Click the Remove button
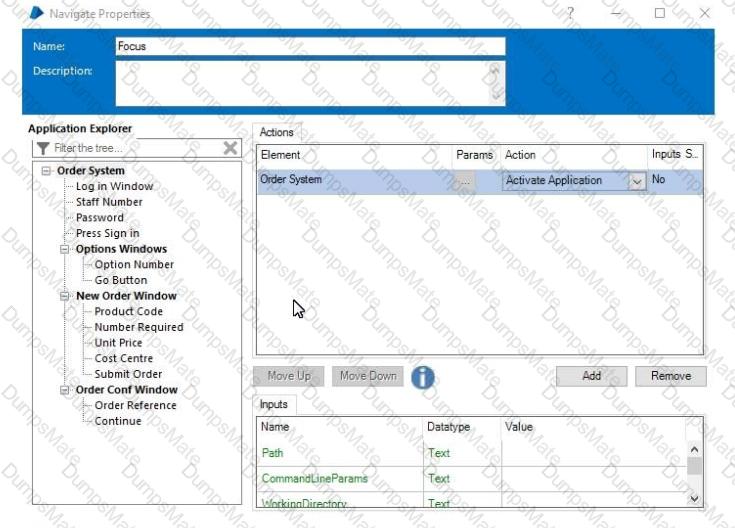This screenshot has height=528, width=735. 671,376
